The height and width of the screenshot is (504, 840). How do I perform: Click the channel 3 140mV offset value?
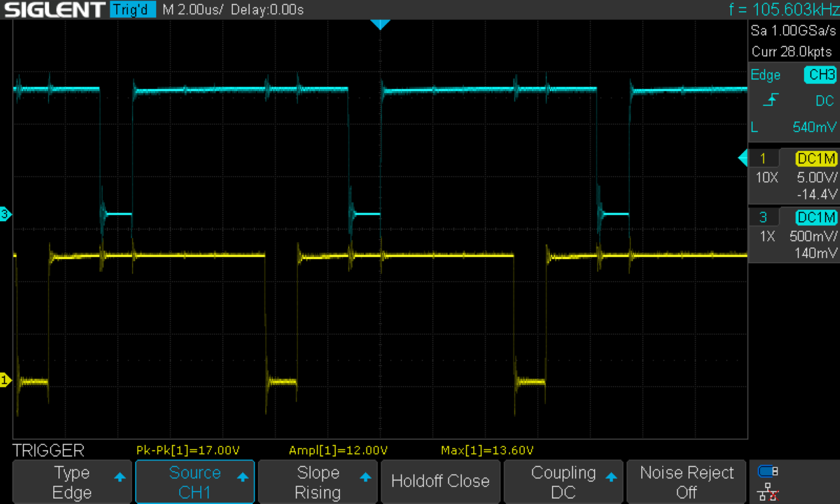(817, 253)
